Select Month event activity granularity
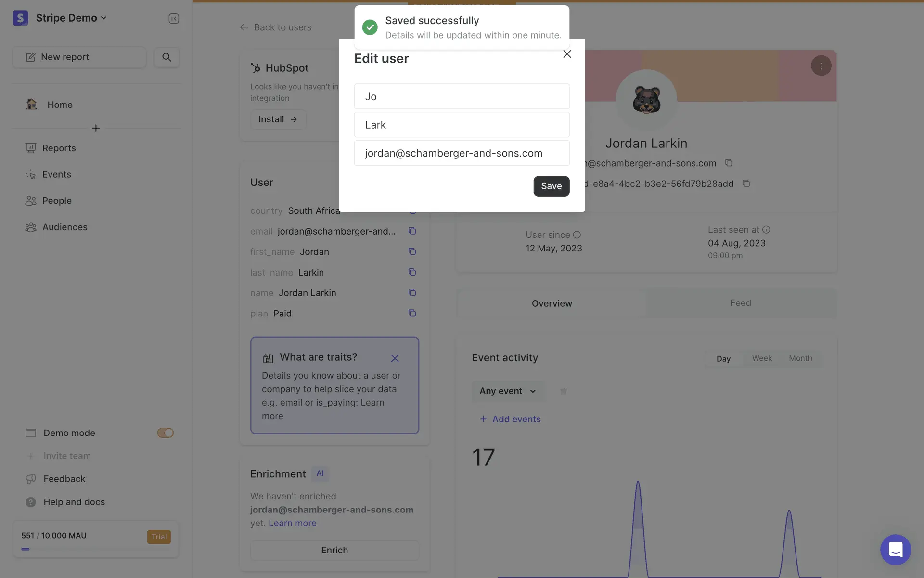Screen dimensions: 924x578 point(800,358)
